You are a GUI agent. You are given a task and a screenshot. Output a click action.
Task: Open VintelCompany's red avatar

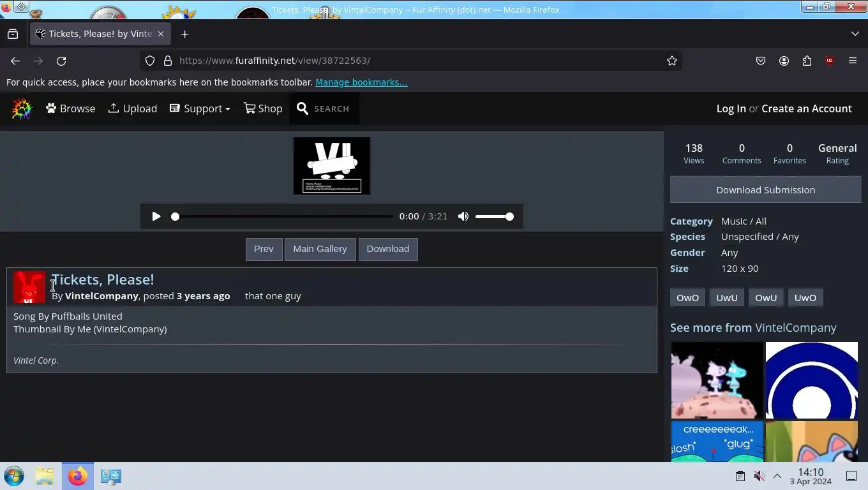click(29, 287)
